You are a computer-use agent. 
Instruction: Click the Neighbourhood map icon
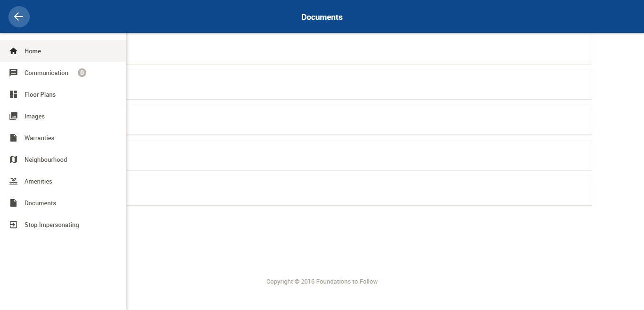coord(14,159)
